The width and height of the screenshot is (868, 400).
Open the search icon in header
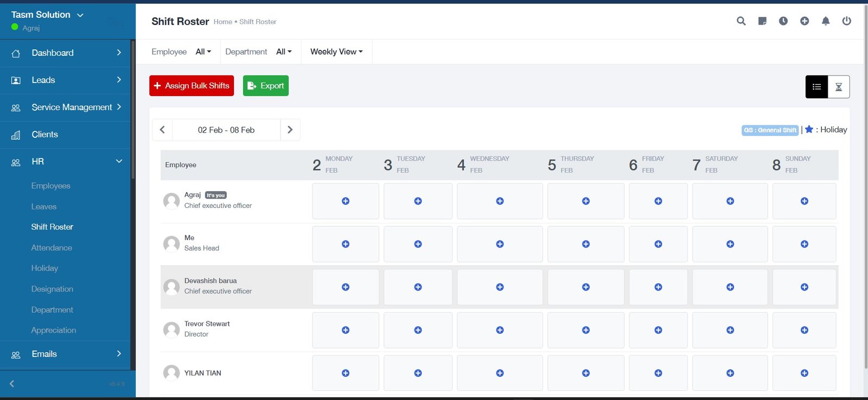coord(741,21)
